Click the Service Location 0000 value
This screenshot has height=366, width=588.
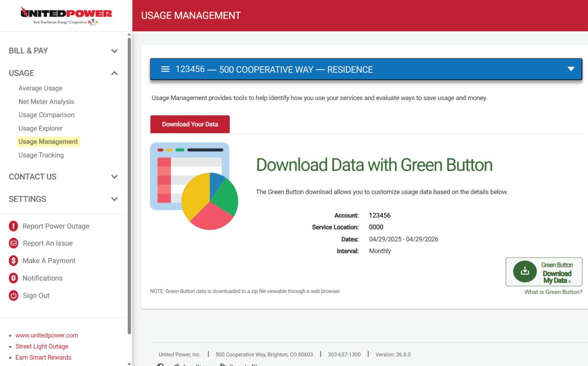(x=376, y=227)
